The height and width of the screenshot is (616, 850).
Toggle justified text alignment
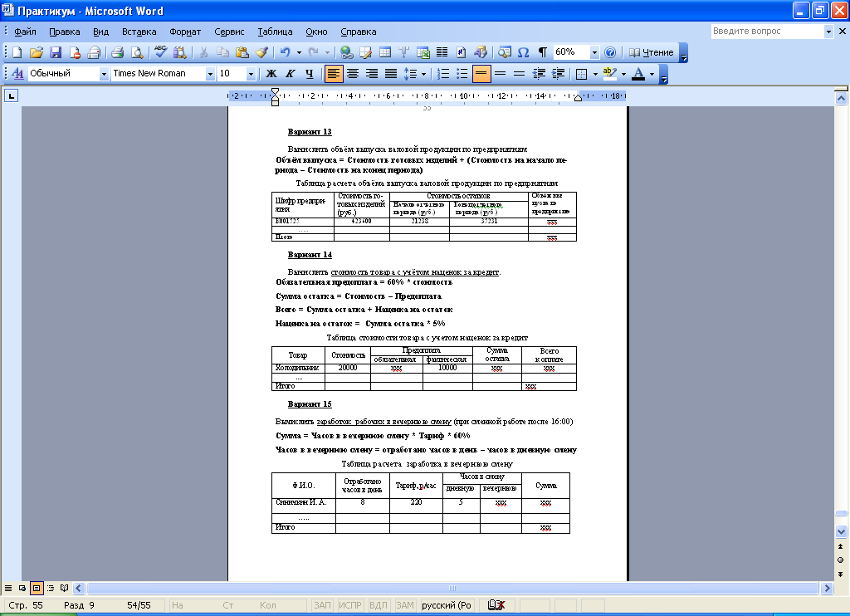point(391,73)
